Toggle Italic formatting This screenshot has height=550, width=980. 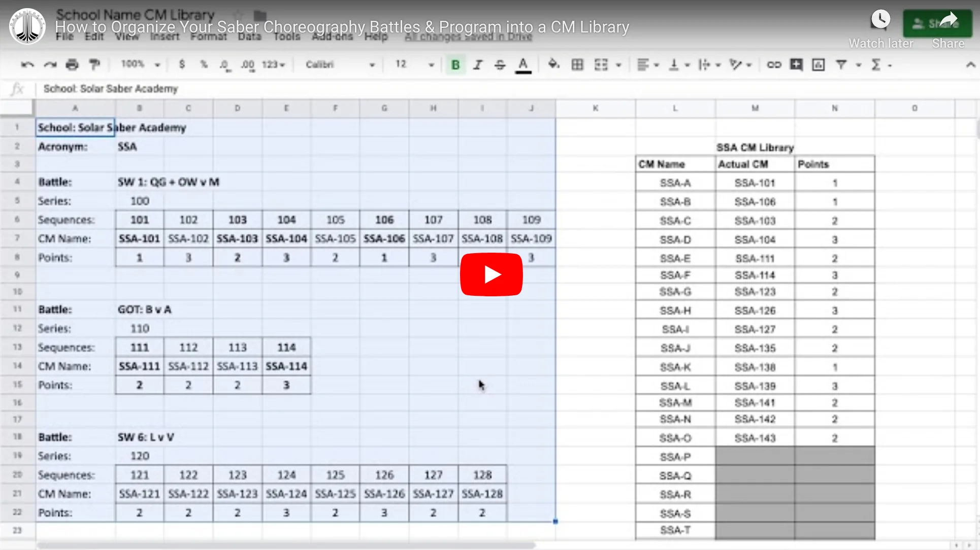coord(478,65)
